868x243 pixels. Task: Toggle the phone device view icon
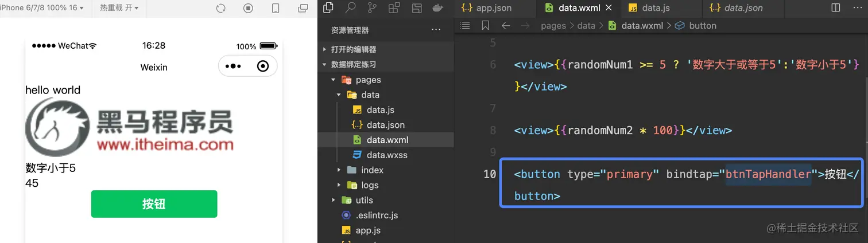[x=276, y=9]
